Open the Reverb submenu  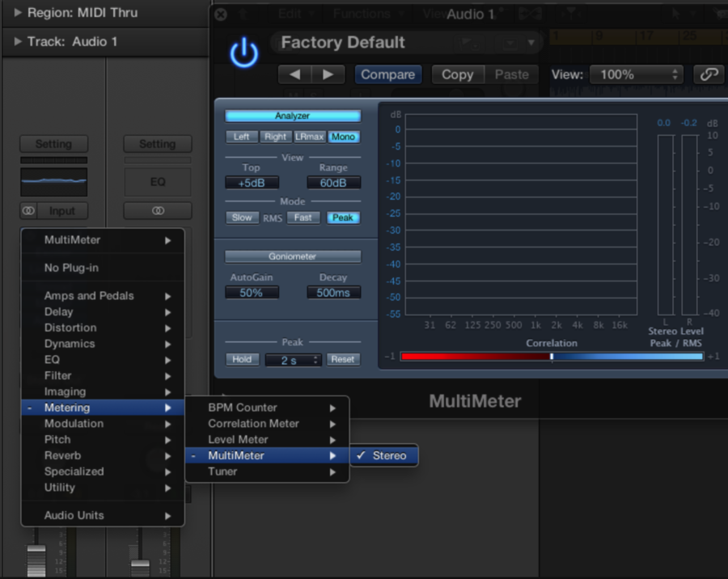click(103, 455)
